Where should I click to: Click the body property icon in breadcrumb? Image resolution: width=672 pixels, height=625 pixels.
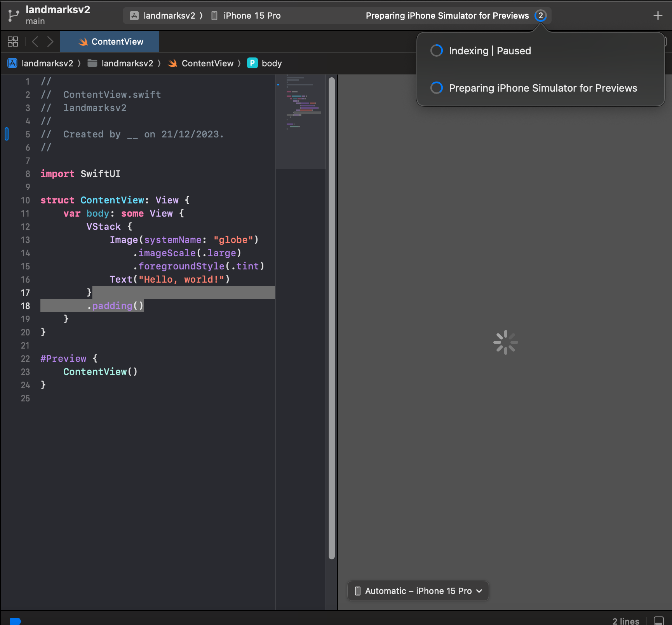[x=252, y=63]
